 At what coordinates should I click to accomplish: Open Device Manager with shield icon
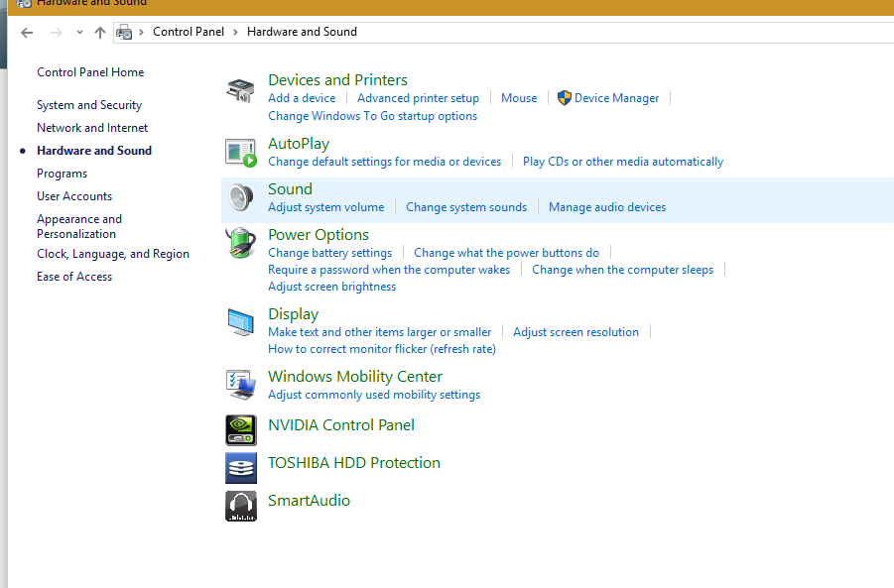(608, 98)
